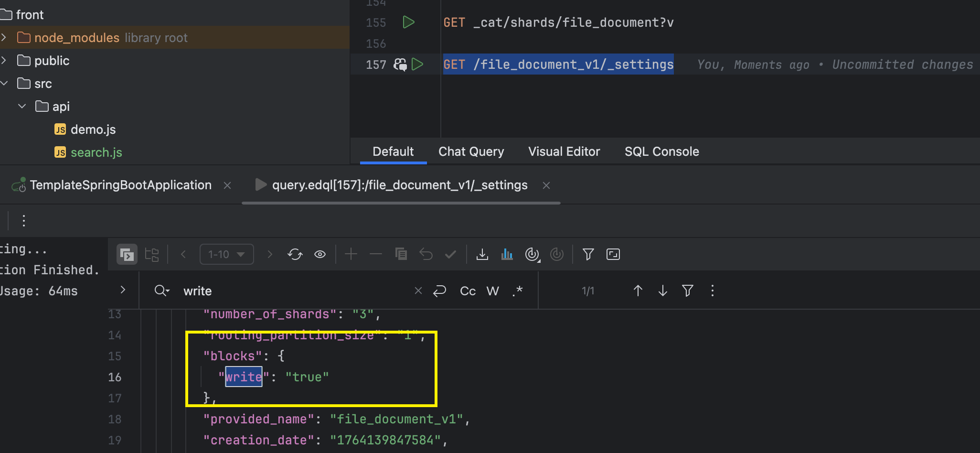Switch to Visual Editor tab
The width and height of the screenshot is (980, 453).
pos(564,151)
